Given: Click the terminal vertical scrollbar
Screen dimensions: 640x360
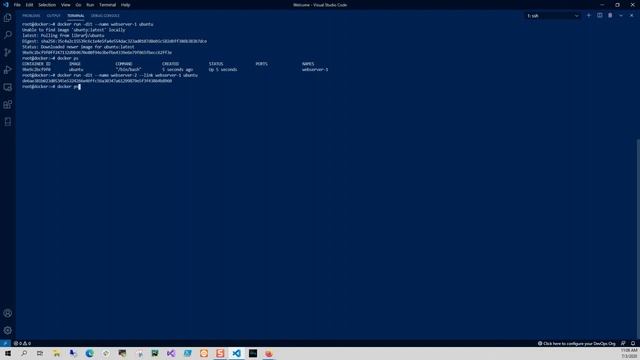Looking at the screenshot, I should [638, 239].
